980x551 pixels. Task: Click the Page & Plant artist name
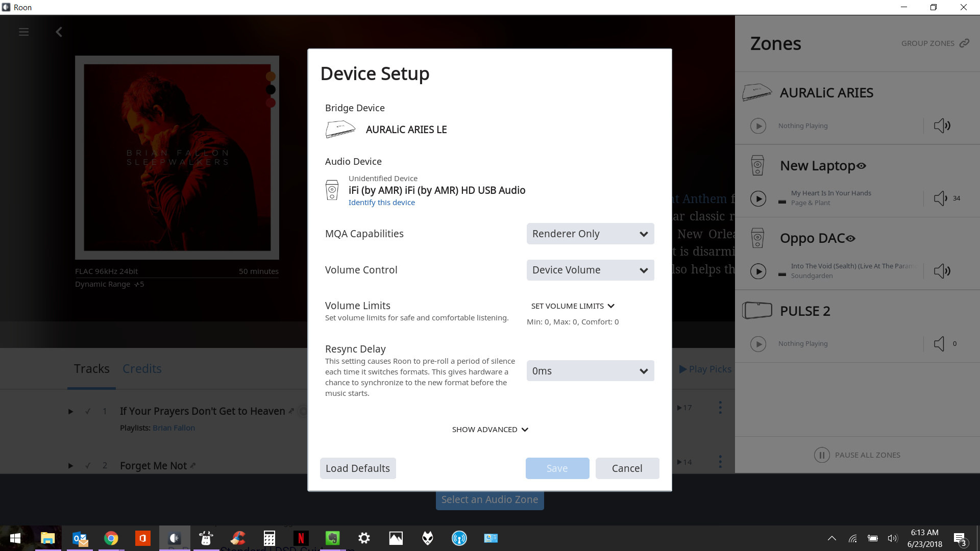pyautogui.click(x=811, y=203)
